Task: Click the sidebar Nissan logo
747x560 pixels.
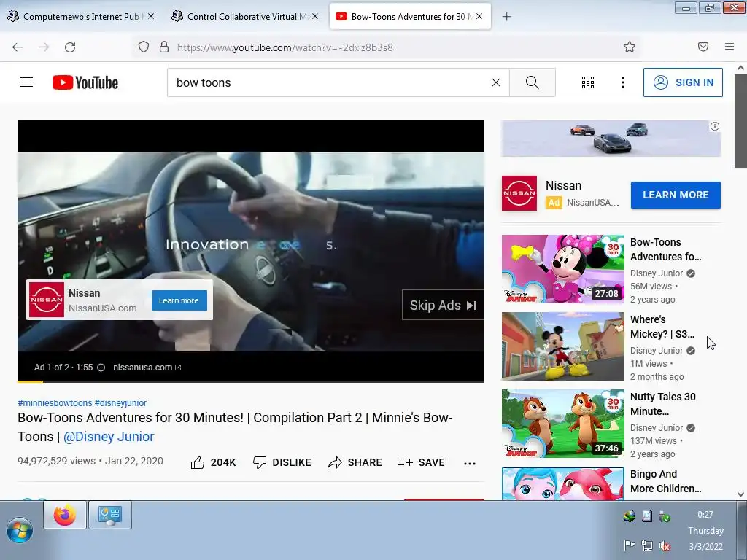Action: click(519, 193)
